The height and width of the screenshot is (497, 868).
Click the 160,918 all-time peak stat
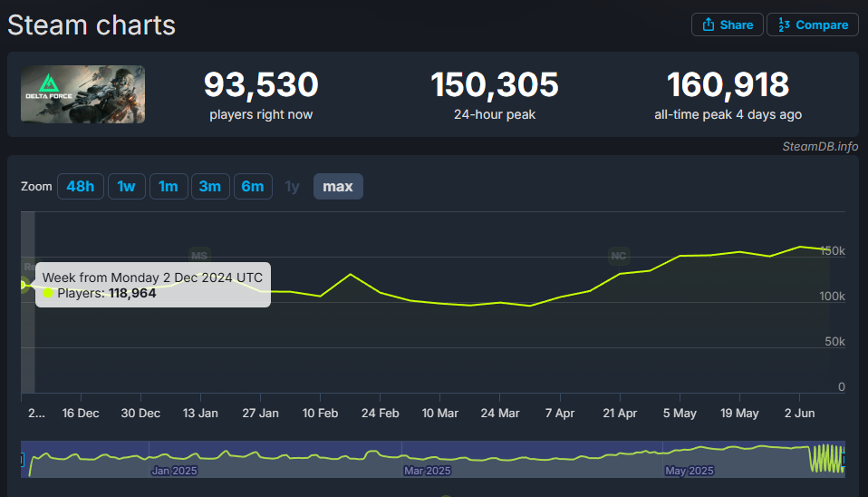click(x=728, y=85)
